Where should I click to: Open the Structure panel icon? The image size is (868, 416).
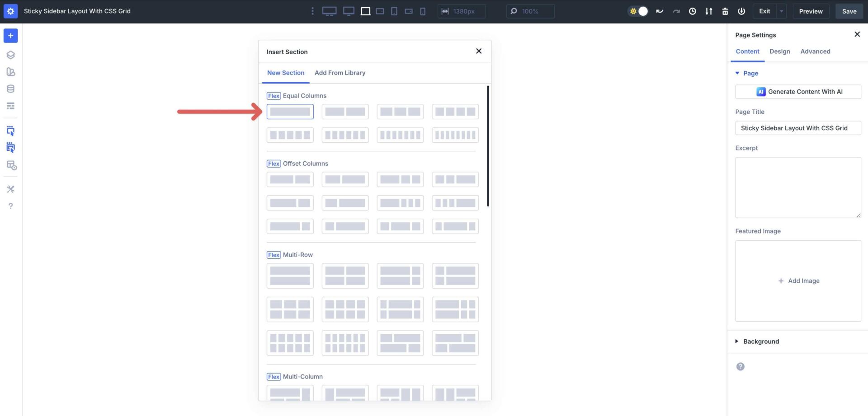11,55
